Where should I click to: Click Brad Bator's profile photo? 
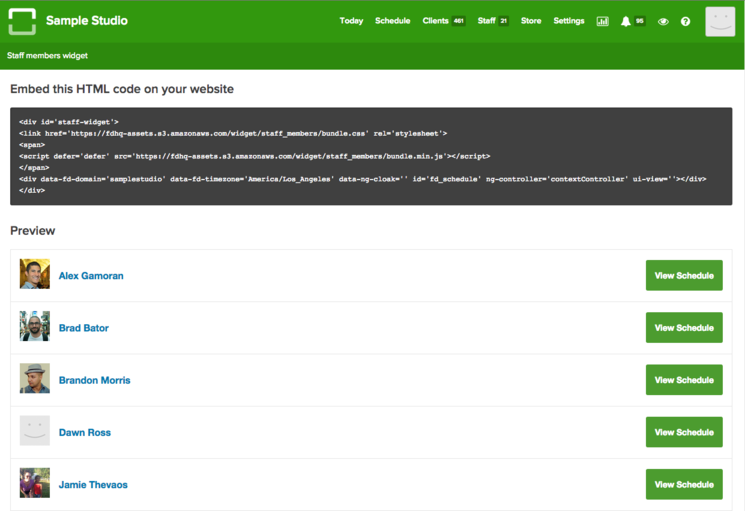35,327
